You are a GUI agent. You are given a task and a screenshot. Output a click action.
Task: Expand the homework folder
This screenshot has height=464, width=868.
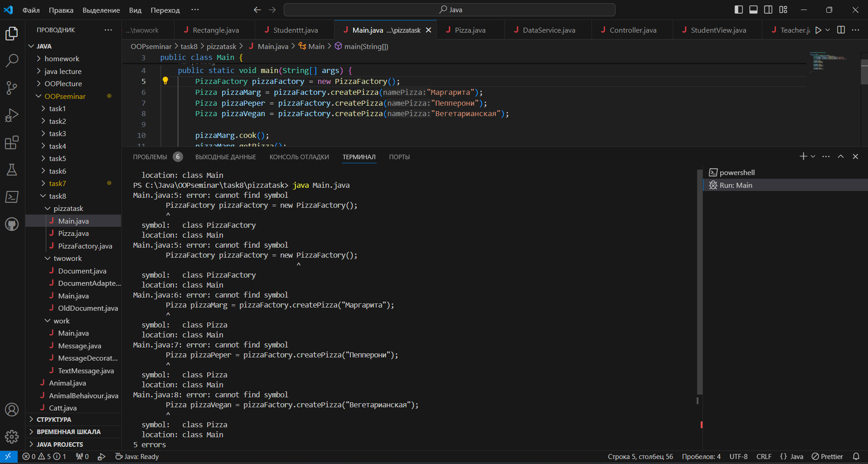pyautogui.click(x=62, y=59)
